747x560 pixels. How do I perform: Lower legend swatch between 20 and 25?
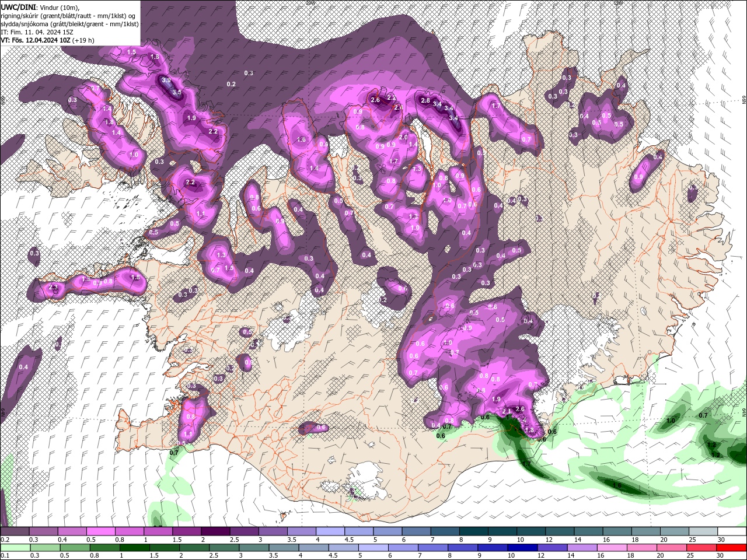(x=672, y=547)
